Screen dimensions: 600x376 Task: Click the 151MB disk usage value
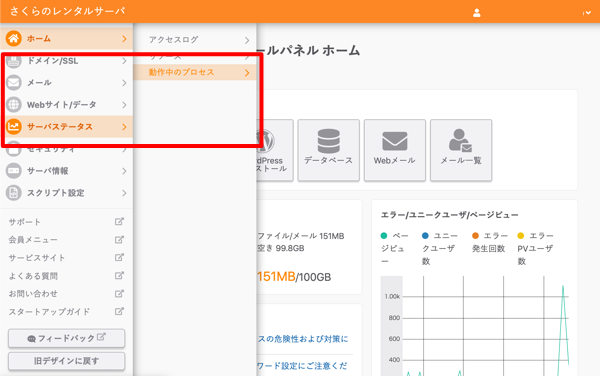click(276, 277)
